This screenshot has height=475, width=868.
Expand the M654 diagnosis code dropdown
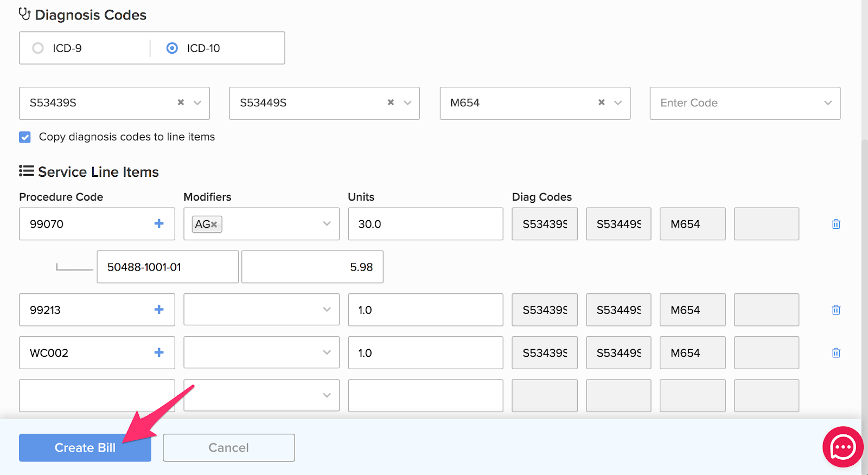tap(618, 103)
